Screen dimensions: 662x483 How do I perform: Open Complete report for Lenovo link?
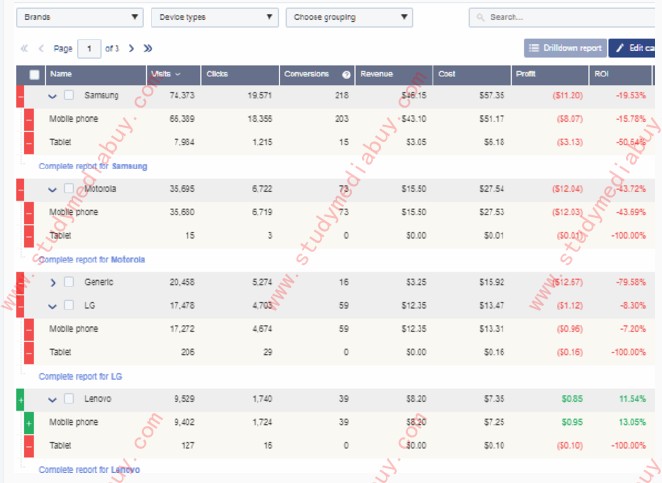[89, 469]
